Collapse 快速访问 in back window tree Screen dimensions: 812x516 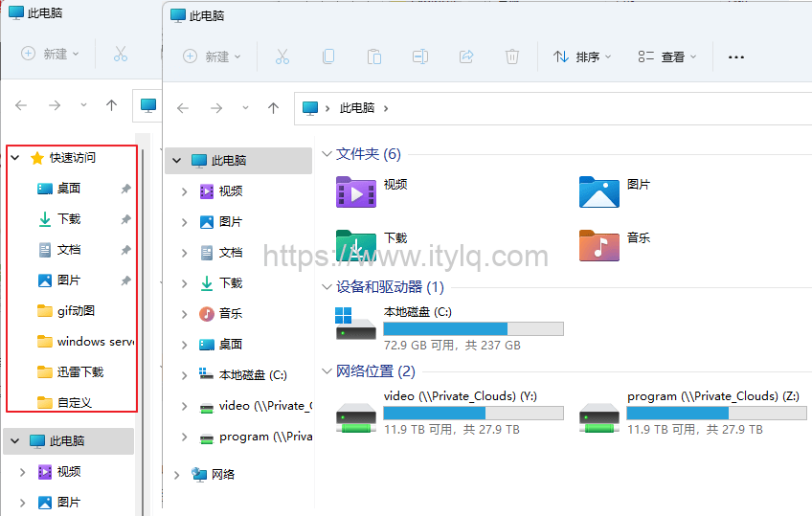(15, 158)
